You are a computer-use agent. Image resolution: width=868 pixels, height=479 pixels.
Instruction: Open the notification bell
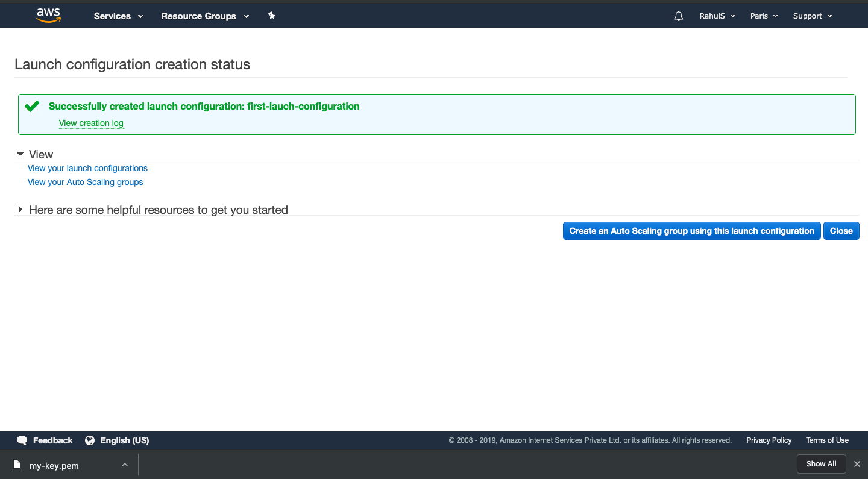tap(678, 16)
